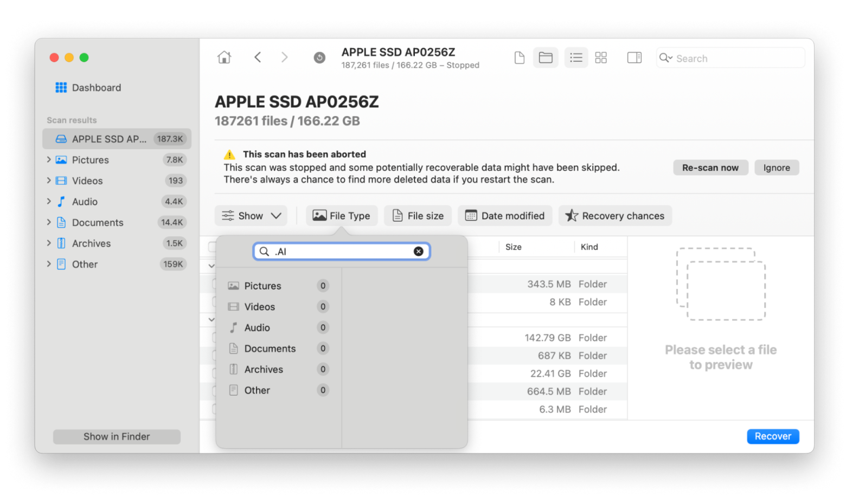Screen dimensions: 846x504
Task: Dismiss warning with Ignore button
Action: click(777, 167)
